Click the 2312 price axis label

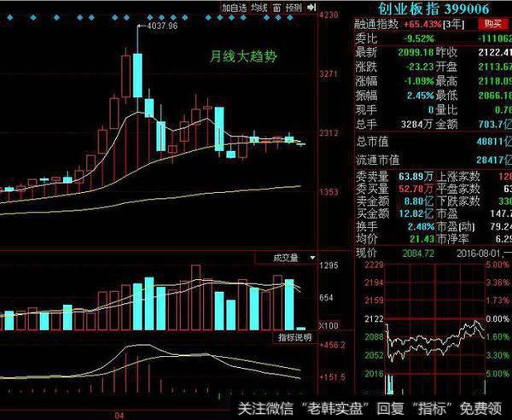pyautogui.click(x=329, y=133)
